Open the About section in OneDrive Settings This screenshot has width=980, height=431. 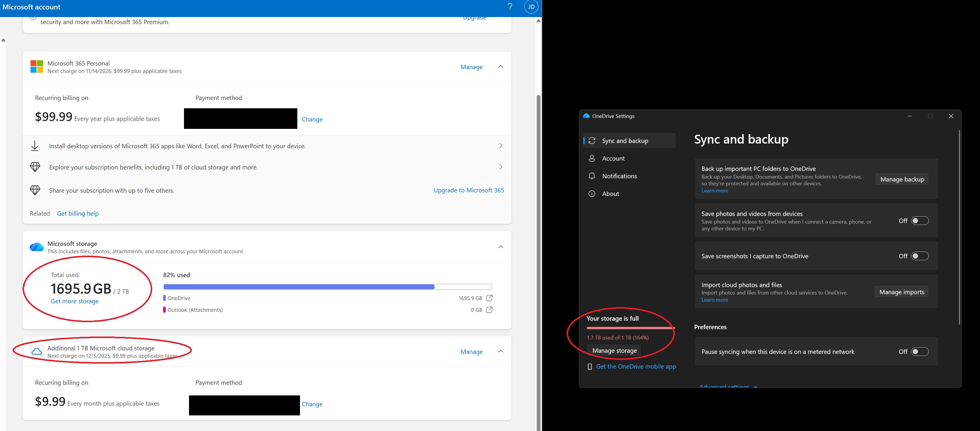(x=629, y=194)
